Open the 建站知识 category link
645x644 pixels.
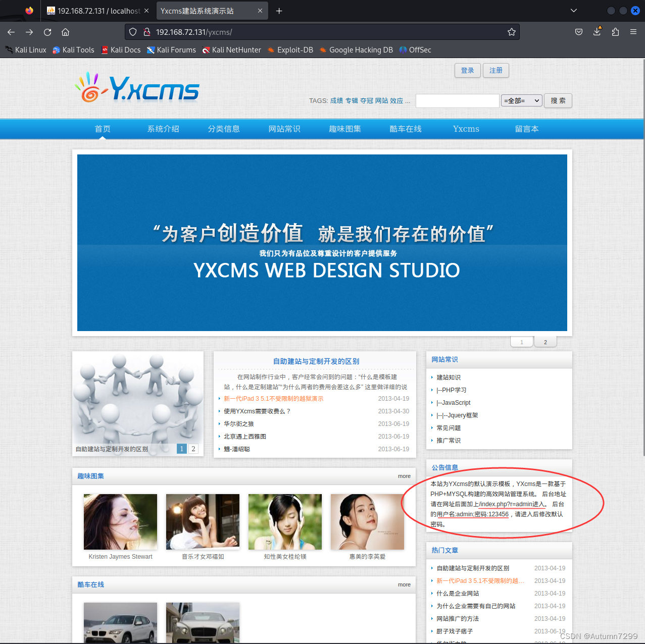click(x=449, y=378)
